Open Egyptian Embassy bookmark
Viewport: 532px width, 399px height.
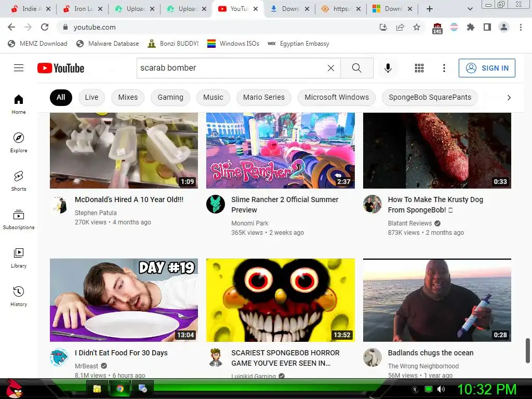pos(298,44)
